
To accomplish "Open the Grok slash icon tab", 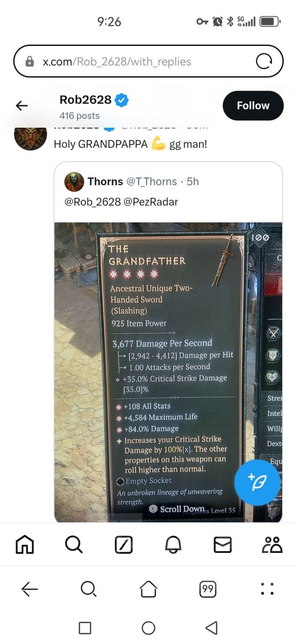I will [123, 544].
